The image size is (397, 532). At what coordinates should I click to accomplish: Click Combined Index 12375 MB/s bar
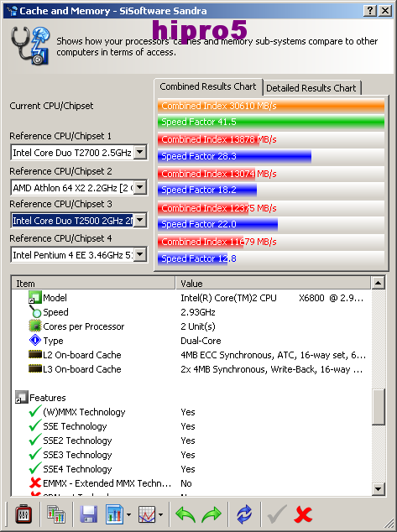(x=203, y=207)
